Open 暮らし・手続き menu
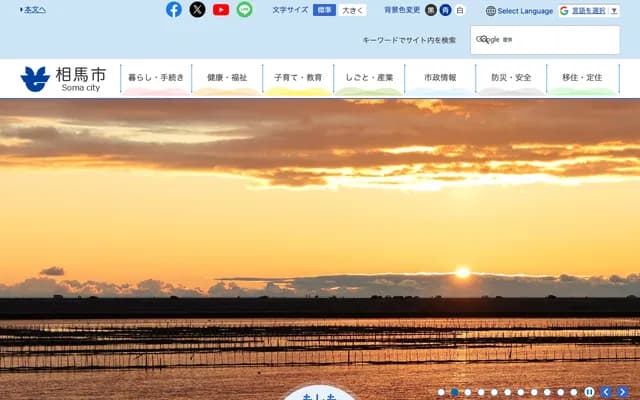 coord(156,79)
